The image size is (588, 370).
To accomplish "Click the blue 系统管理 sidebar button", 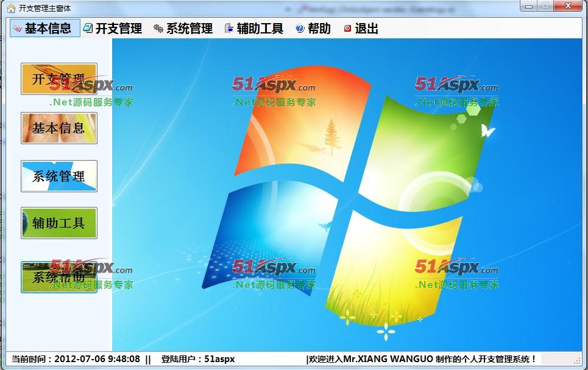I will point(59,176).
